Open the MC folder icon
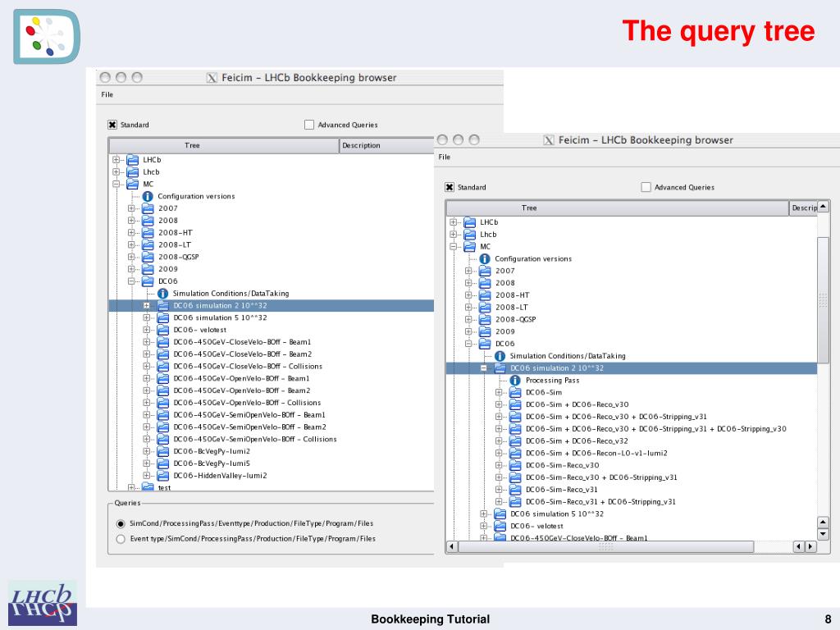The height and width of the screenshot is (630, 840). [132, 184]
